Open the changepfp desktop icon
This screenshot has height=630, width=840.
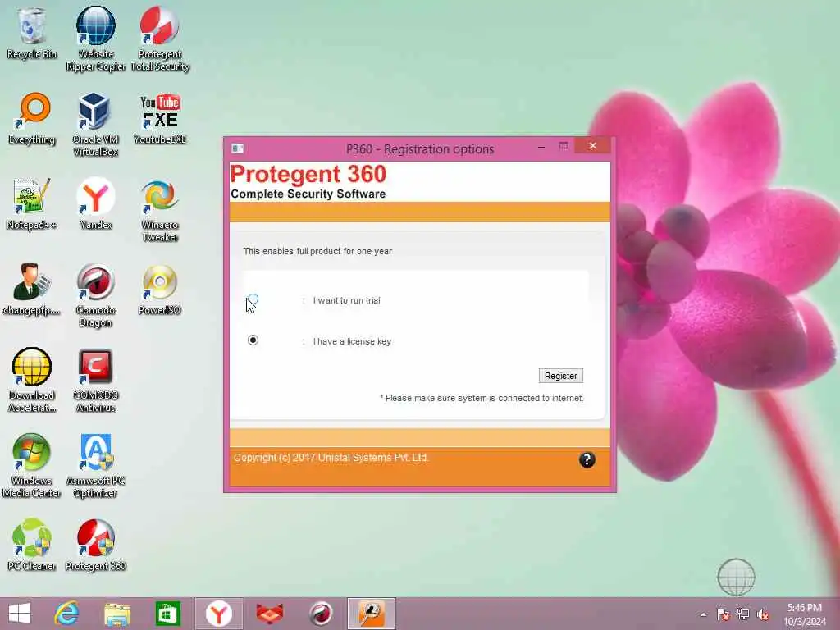tap(32, 290)
